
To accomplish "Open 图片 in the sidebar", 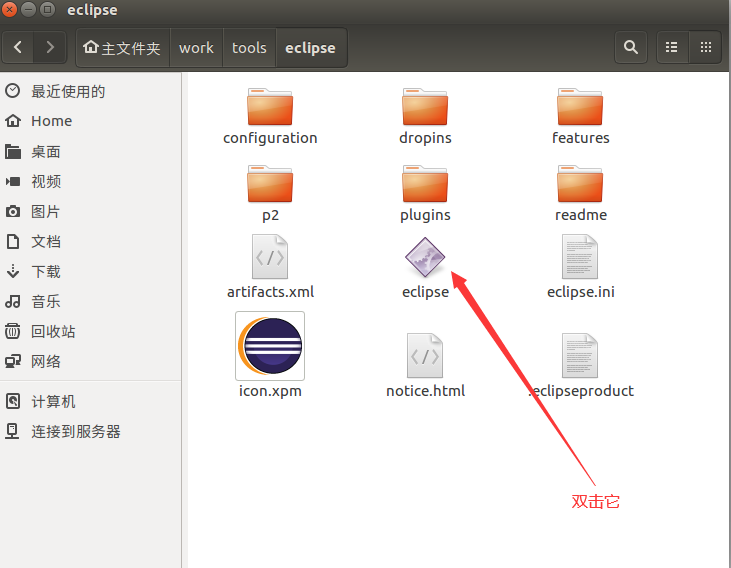I will point(90,212).
